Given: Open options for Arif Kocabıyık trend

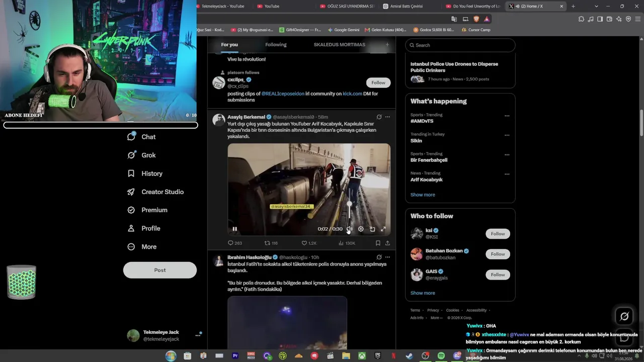Looking at the screenshot, I should [507, 174].
